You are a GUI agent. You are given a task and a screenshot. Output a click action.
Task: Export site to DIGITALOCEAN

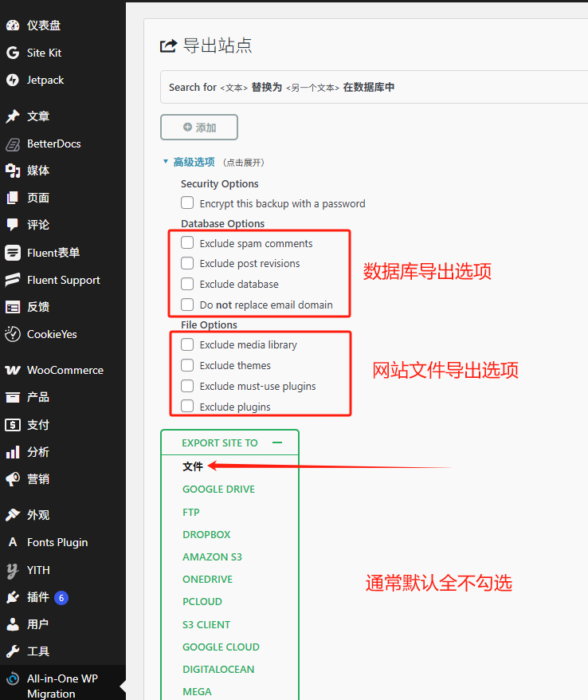pos(218,669)
